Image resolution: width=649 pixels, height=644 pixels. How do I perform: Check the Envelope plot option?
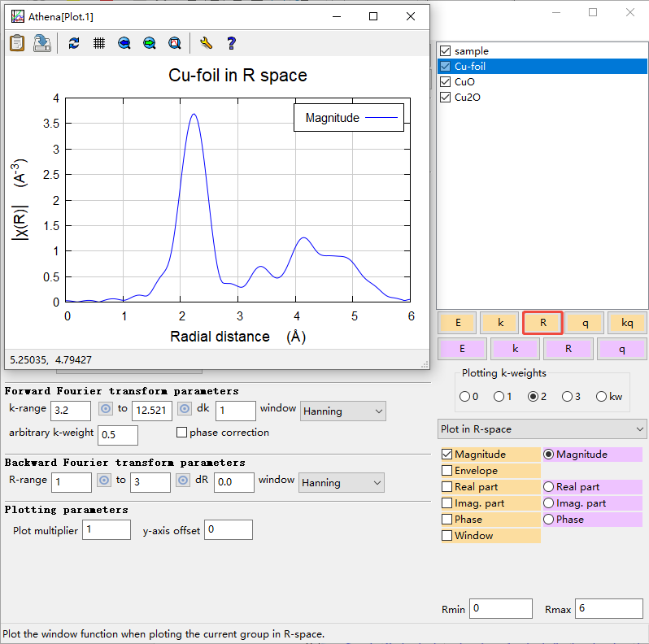pyautogui.click(x=446, y=471)
